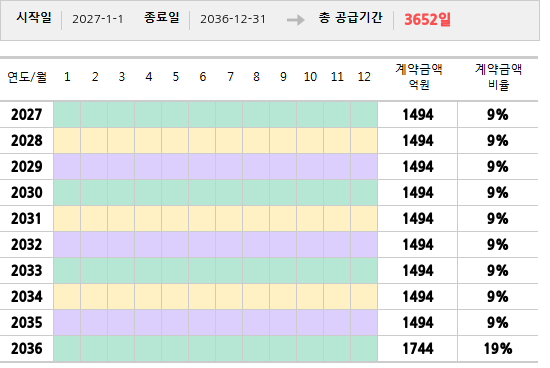Click the yellow December cell in 2028 row

364,141
